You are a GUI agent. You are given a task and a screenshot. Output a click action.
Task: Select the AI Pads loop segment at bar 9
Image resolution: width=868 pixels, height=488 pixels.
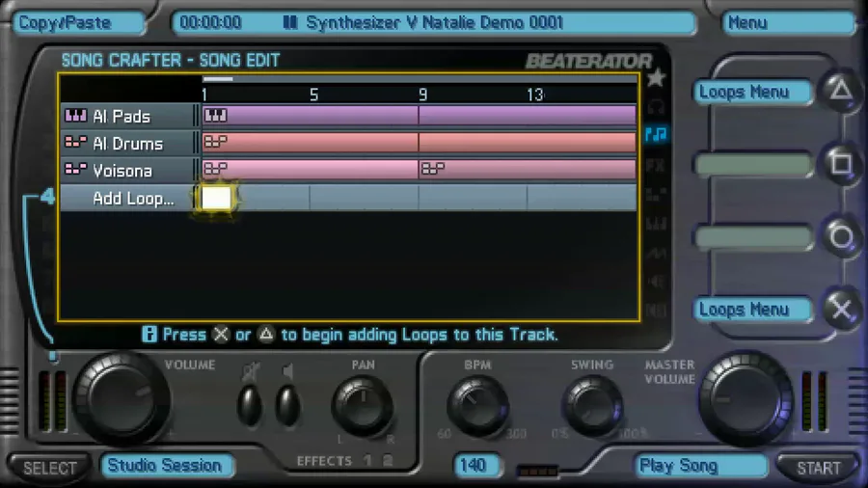(528, 116)
